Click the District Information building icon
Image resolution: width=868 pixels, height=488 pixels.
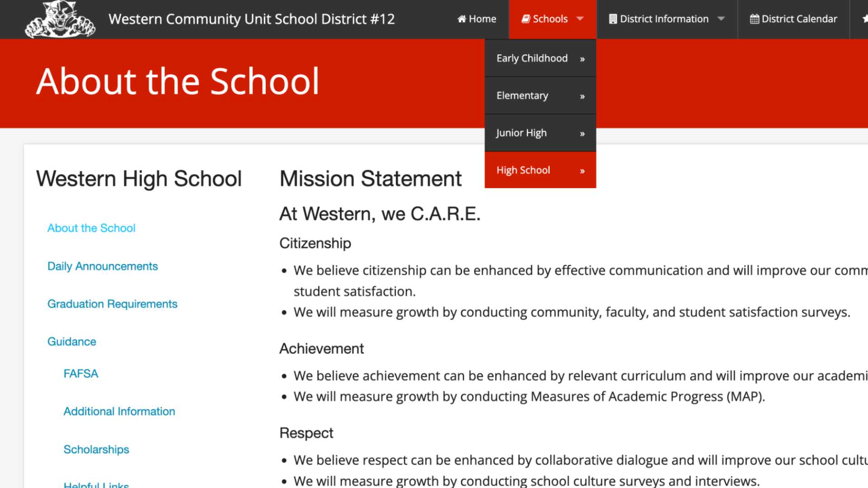tap(613, 19)
